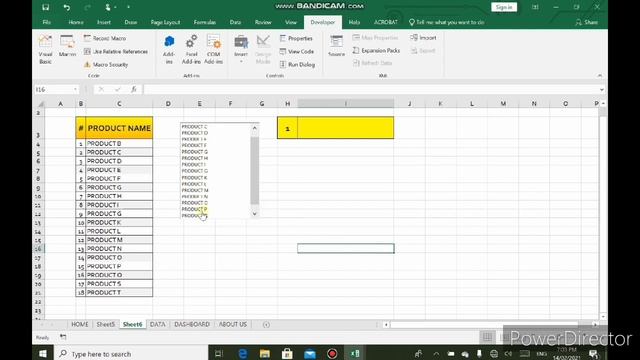The height and width of the screenshot is (360, 640).
Task: Open the Name Box dropdown
Action: tap(76, 89)
